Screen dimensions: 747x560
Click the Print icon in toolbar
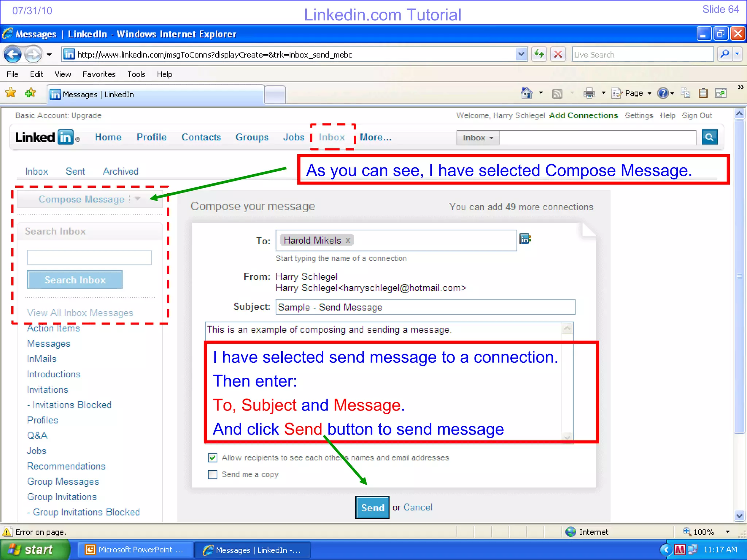coord(589,93)
